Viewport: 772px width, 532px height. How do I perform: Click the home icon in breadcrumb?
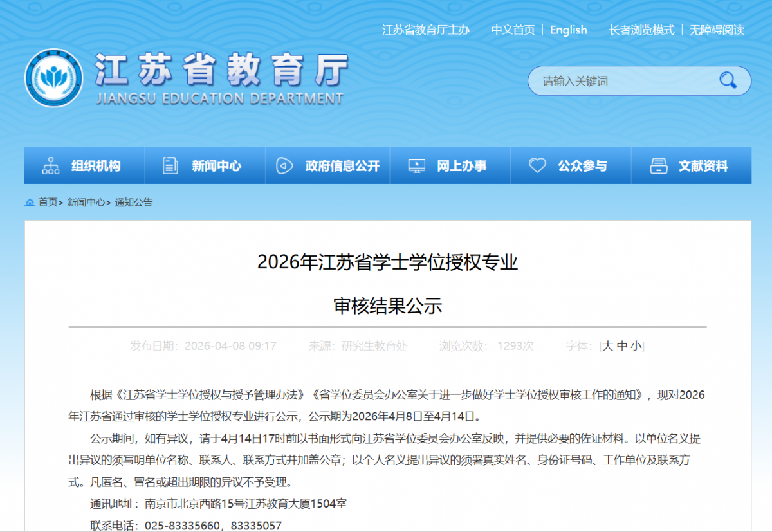pyautogui.click(x=30, y=203)
